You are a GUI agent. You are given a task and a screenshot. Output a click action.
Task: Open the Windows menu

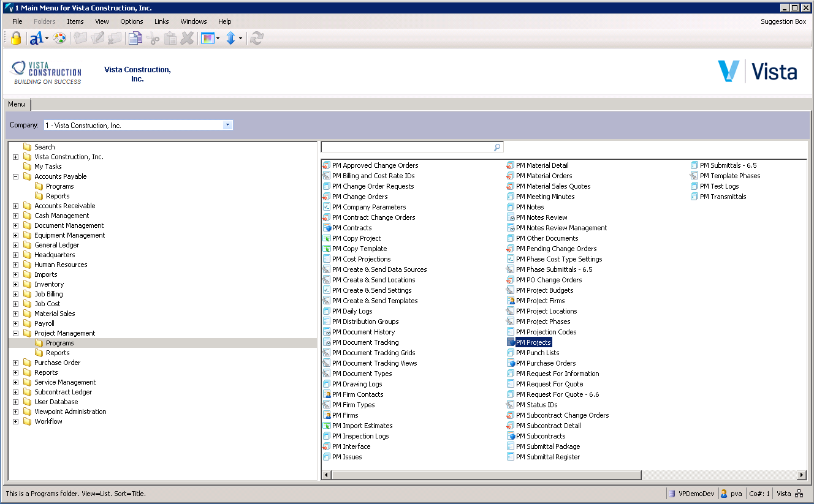pyautogui.click(x=194, y=21)
